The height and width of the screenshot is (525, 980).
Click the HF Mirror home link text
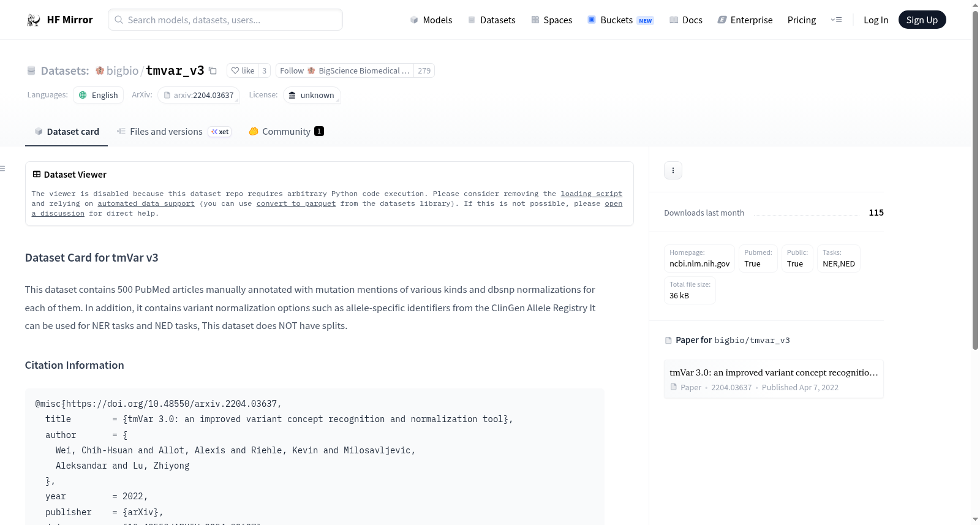(70, 20)
